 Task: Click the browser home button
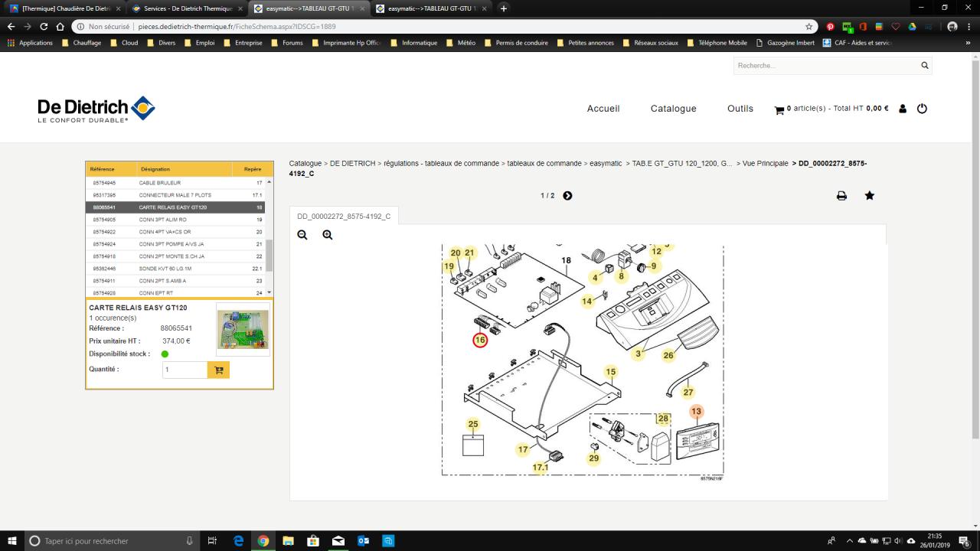click(x=60, y=26)
